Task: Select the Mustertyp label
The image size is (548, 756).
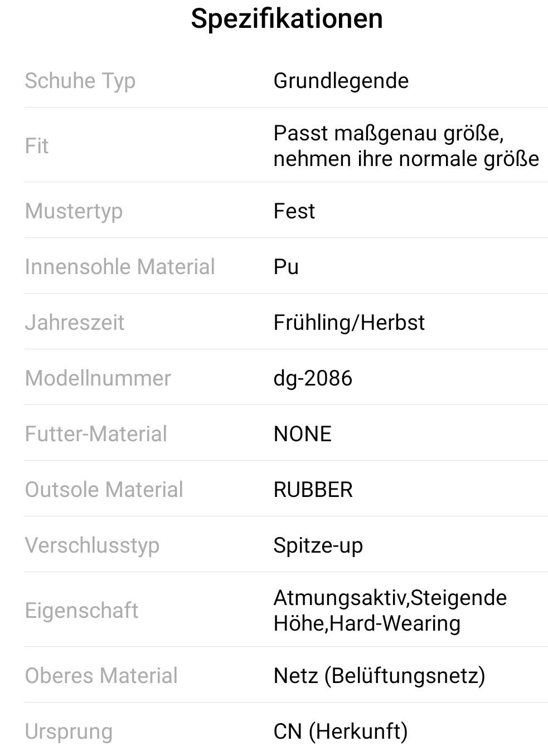Action: pos(74,211)
